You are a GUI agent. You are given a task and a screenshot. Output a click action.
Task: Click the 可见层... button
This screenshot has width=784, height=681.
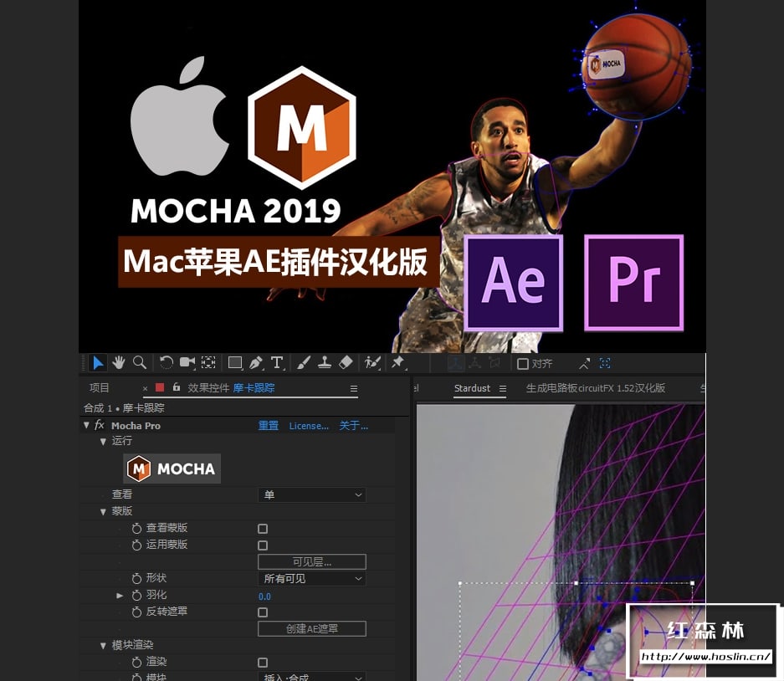(x=312, y=562)
